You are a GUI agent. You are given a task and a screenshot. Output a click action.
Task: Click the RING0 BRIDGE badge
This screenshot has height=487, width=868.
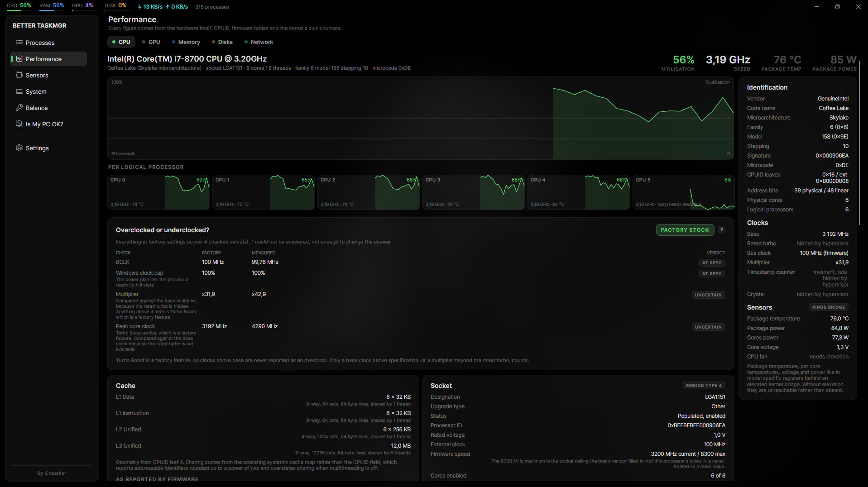tap(828, 307)
